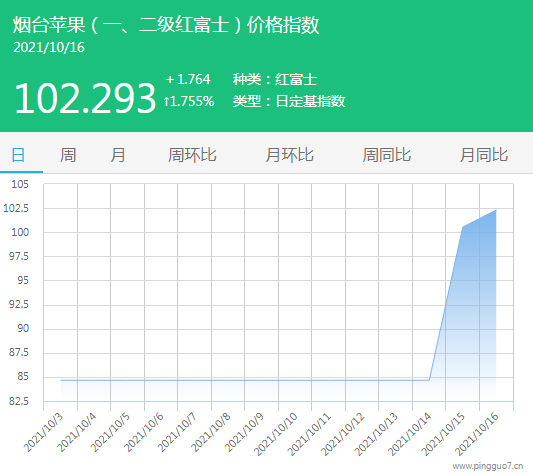Open the 周同比 tab
The height and width of the screenshot is (475, 533).
point(386,155)
